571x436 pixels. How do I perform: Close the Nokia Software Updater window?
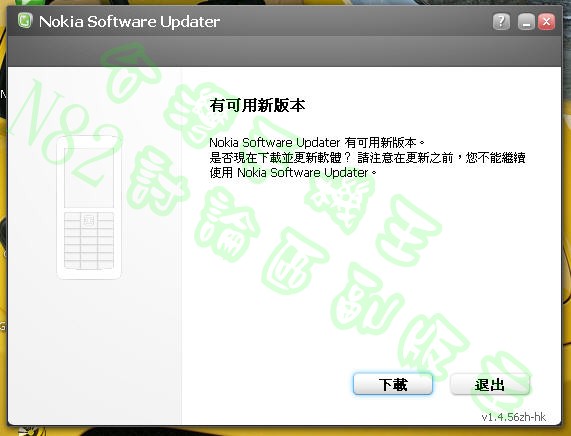(546, 22)
